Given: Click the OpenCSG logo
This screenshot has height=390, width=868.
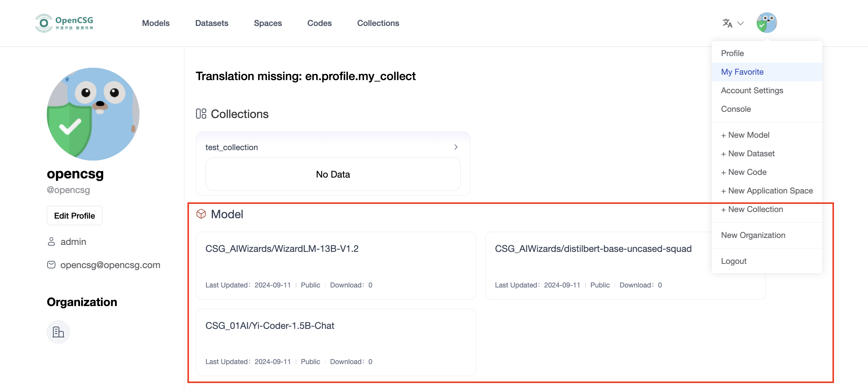Looking at the screenshot, I should tap(64, 23).
